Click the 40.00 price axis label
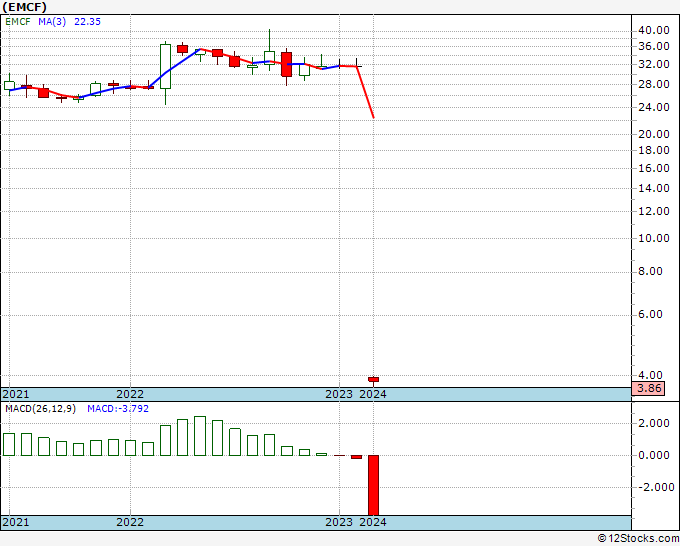The width and height of the screenshot is (680, 546). click(654, 30)
